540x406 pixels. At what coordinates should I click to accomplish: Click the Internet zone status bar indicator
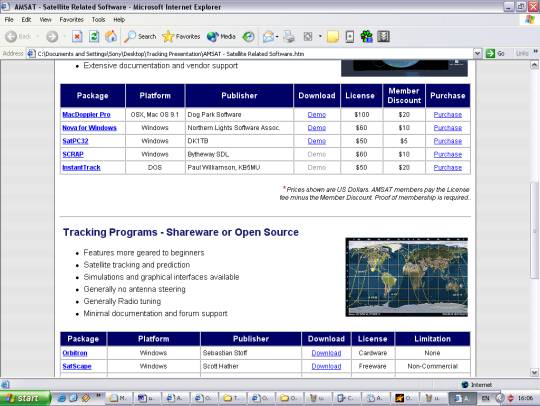(x=477, y=385)
